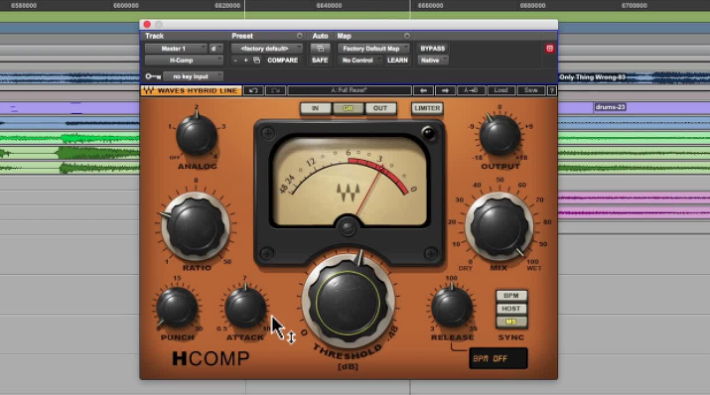Screen dimensions: 710x395
Task: Click the Load button in Waves toolbar
Action: (x=501, y=91)
